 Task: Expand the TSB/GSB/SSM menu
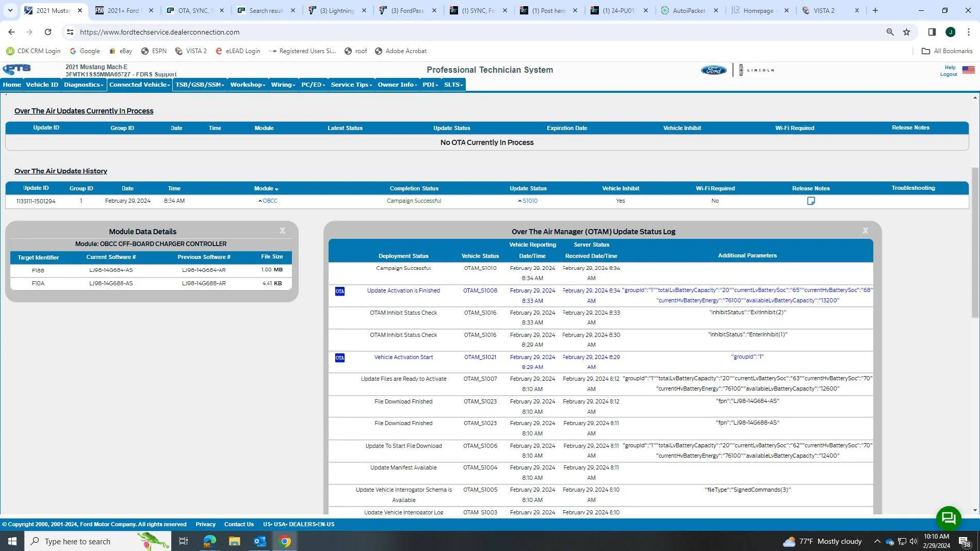(200, 85)
